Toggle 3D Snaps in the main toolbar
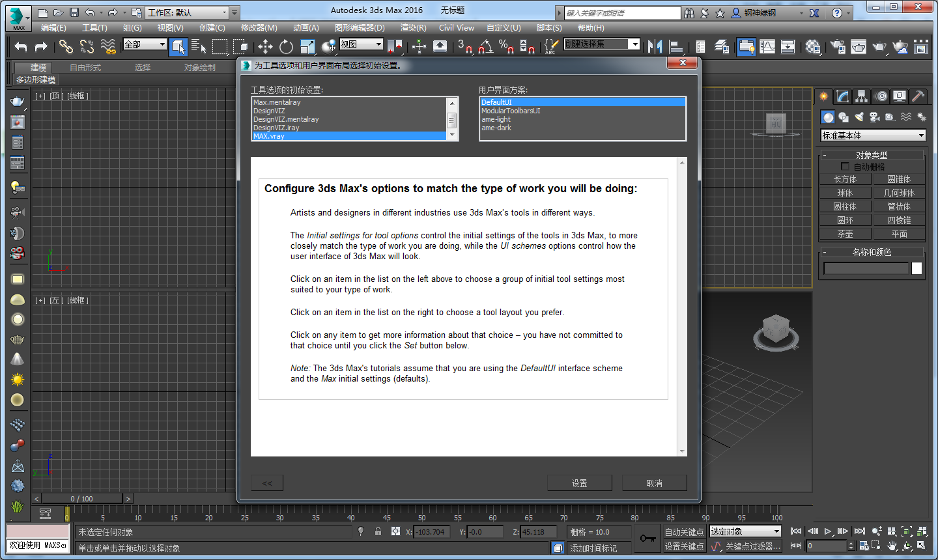This screenshot has width=938, height=560. pyautogui.click(x=464, y=46)
